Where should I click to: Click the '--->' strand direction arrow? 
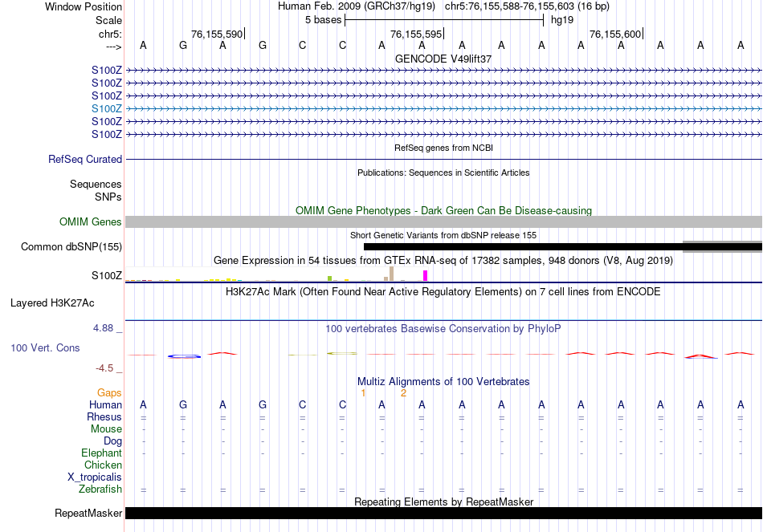click(113, 47)
